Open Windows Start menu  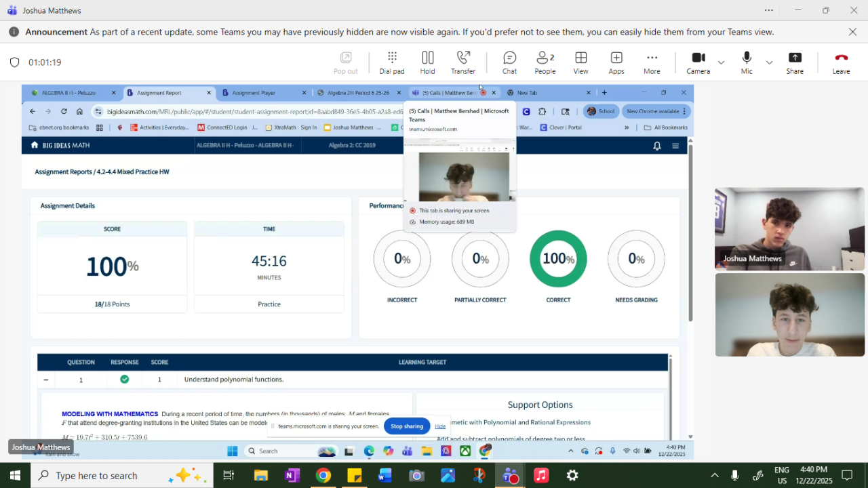pos(15,476)
